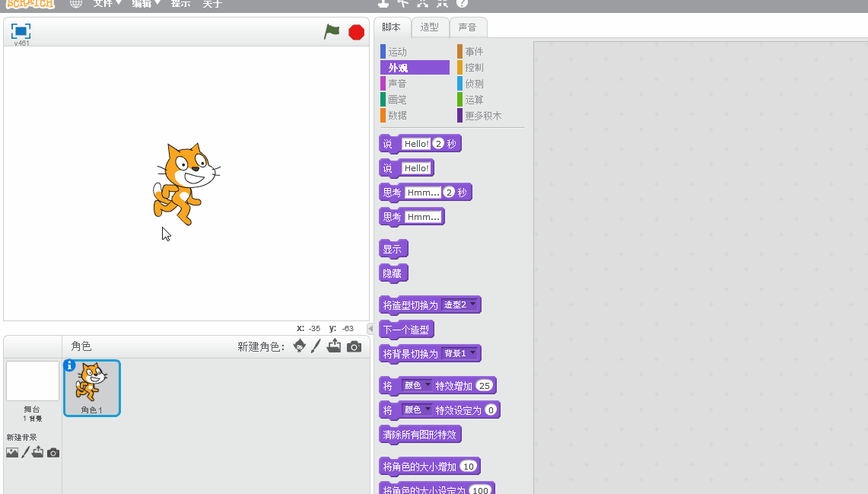Open 背景1 backdrop dropdown
This screenshot has height=494, width=868.
[x=460, y=353]
